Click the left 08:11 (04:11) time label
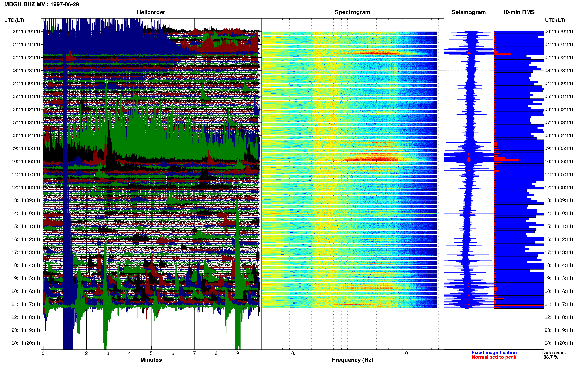Screen dimensions: 588x368 (x=26, y=135)
